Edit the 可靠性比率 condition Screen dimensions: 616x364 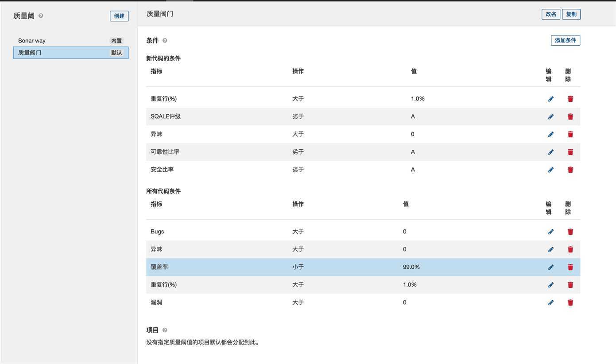pyautogui.click(x=551, y=152)
